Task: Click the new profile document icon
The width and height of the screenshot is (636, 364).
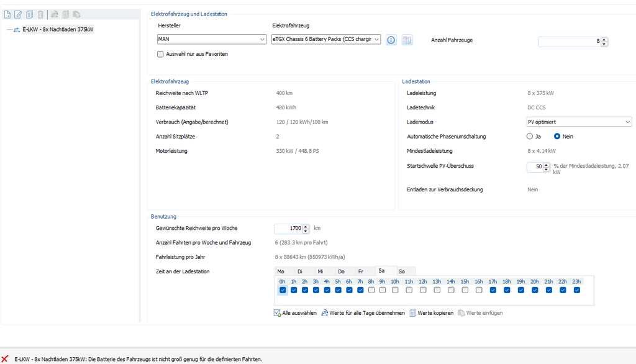Action: (7, 15)
